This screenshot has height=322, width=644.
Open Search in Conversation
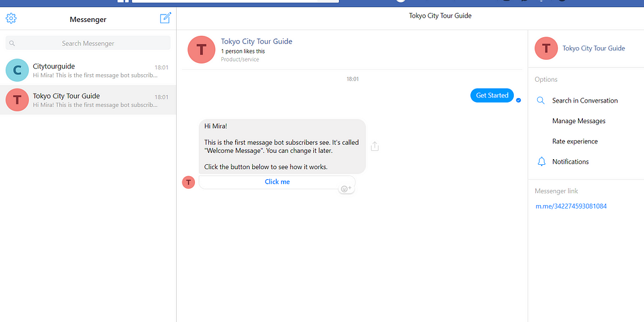[585, 101]
